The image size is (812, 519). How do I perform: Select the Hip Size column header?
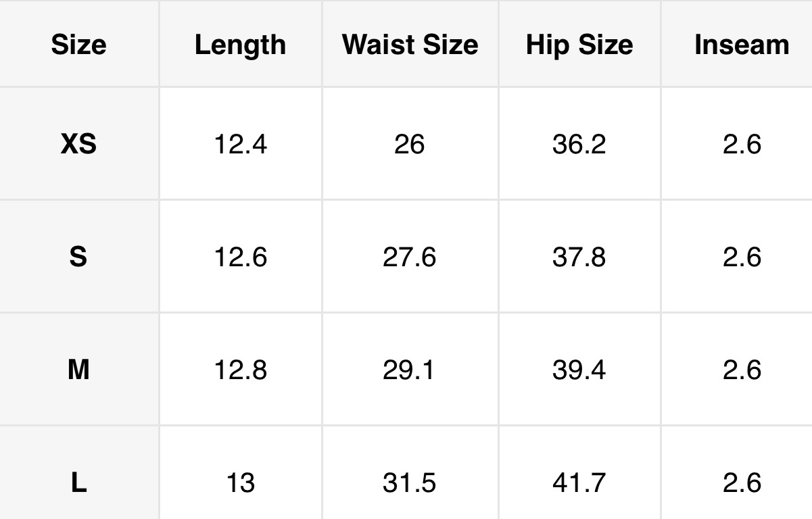pyautogui.click(x=579, y=45)
